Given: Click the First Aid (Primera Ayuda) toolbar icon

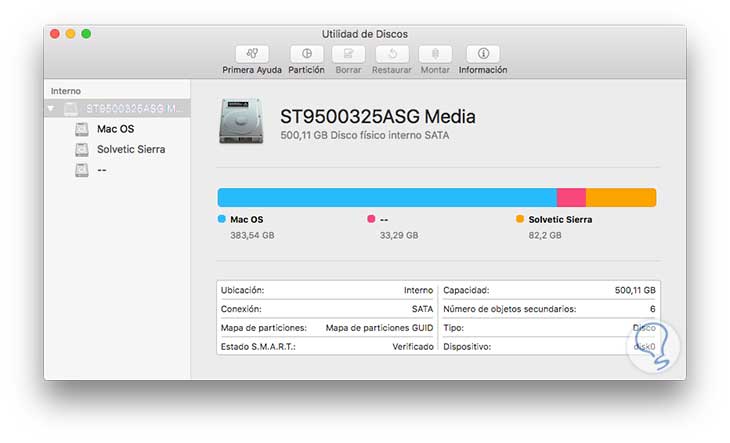Looking at the screenshot, I should tap(252, 54).
